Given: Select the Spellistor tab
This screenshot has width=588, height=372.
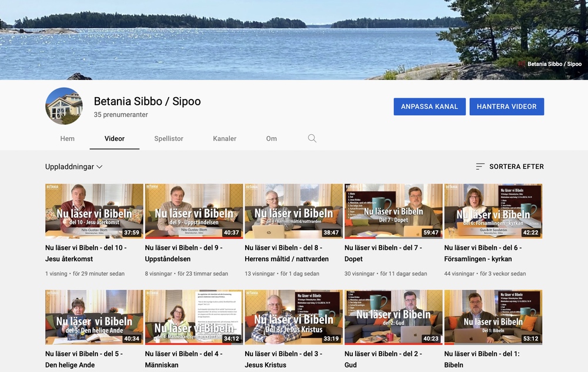Looking at the screenshot, I should [169, 139].
